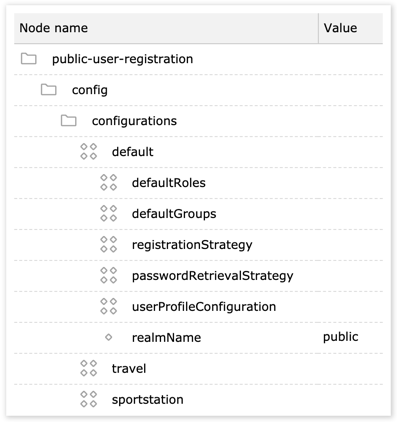Click the 'public' value of realmName
The width and height of the screenshot is (397, 422).
click(341, 337)
